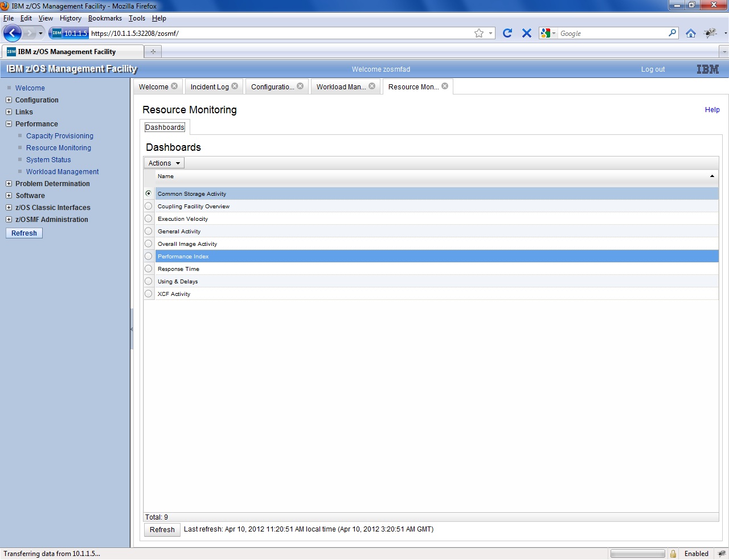Open the Tools menu
Screen dimensions: 729x560
coord(137,18)
